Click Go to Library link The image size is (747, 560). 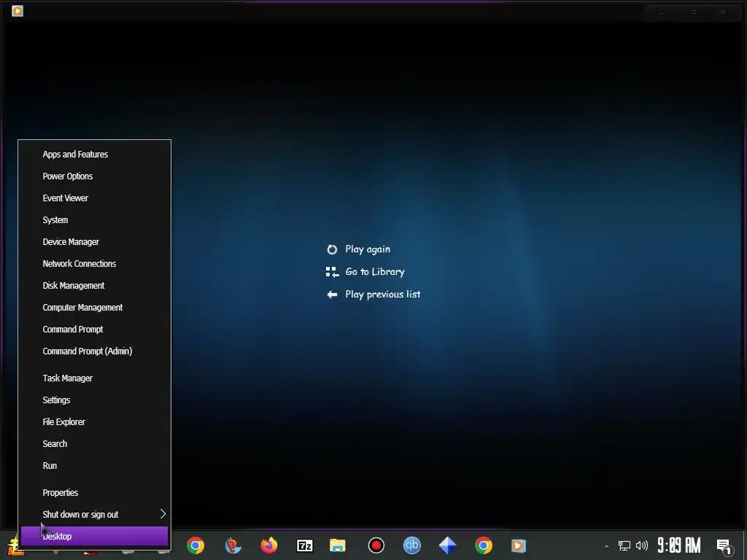375,271
